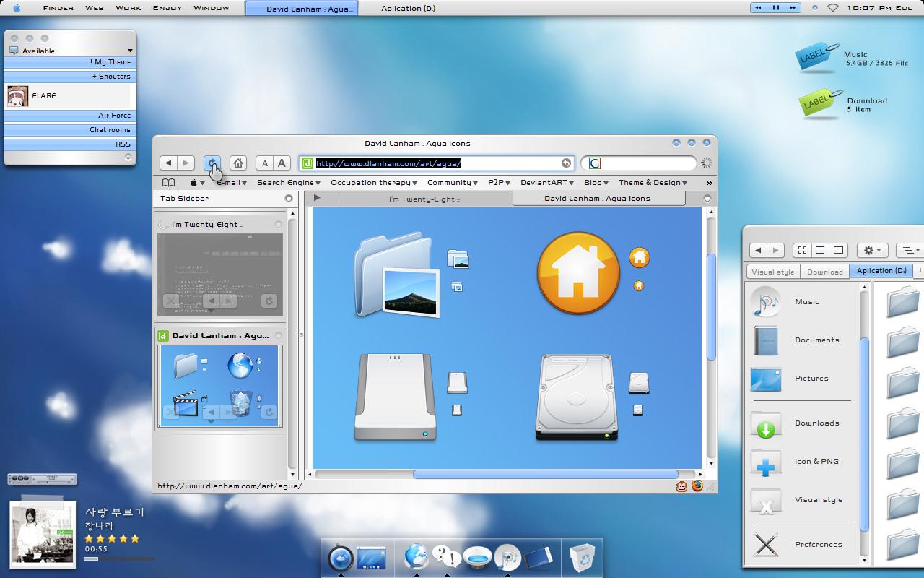The width and height of the screenshot is (924, 578).
Task: Increase text size with large A
Action: point(282,163)
